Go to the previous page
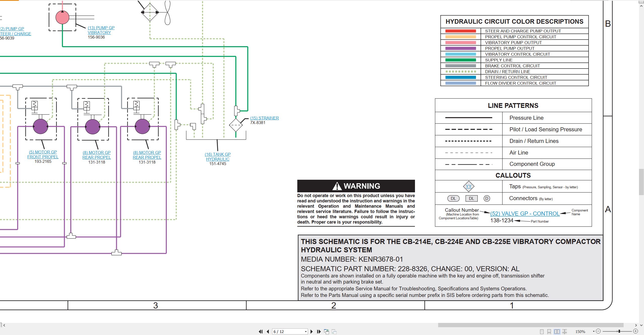 pos(268,331)
